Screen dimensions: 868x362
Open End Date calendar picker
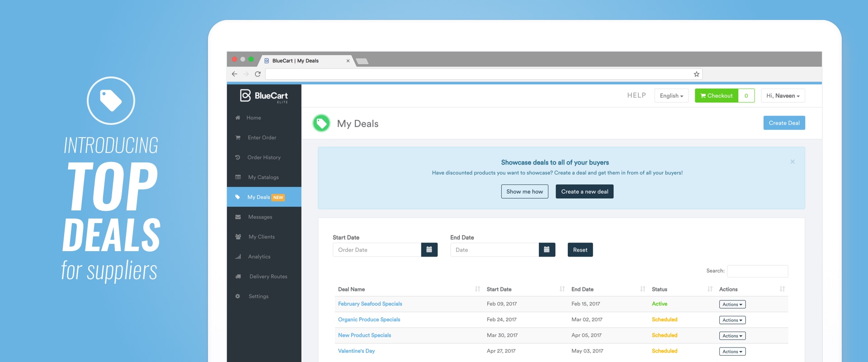click(x=547, y=250)
